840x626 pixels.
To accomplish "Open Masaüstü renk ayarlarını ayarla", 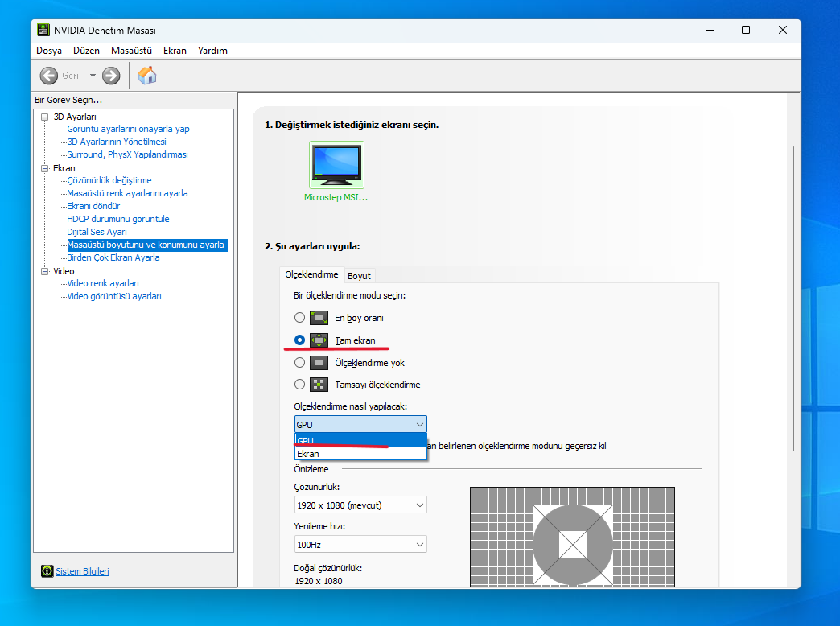I will click(x=127, y=193).
